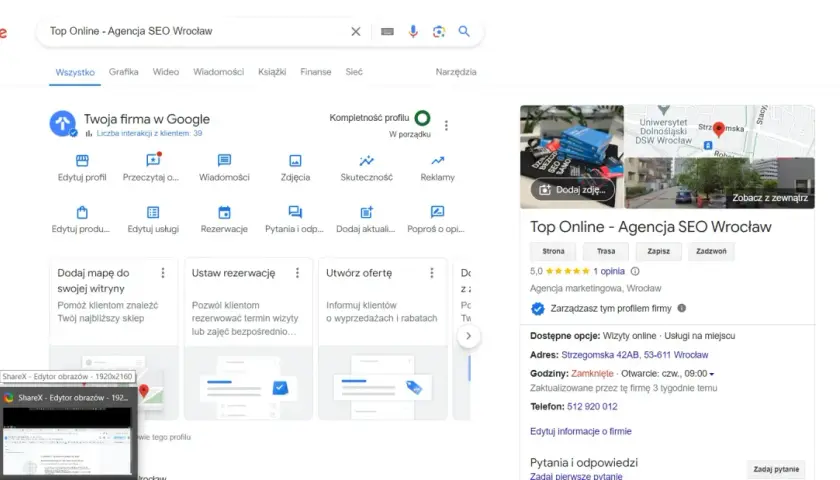Open Zobacz z zewnątrz street view photo
This screenshot has width=840, height=480.
719,183
